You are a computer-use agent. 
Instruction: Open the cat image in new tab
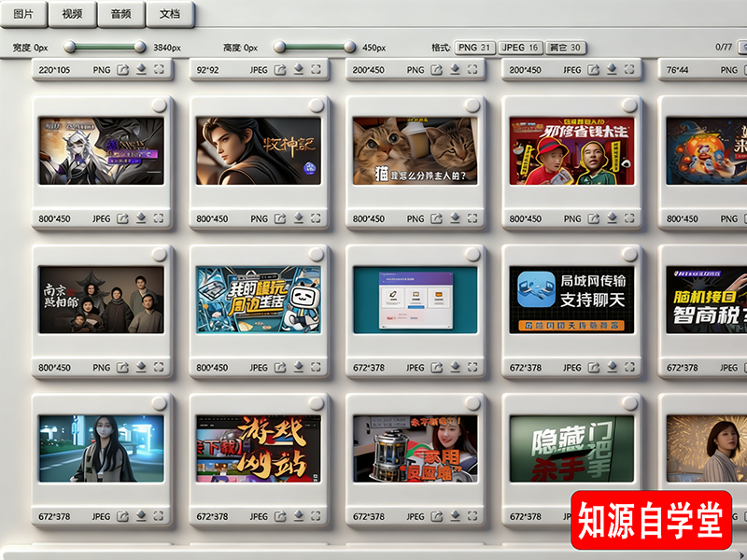tap(436, 218)
